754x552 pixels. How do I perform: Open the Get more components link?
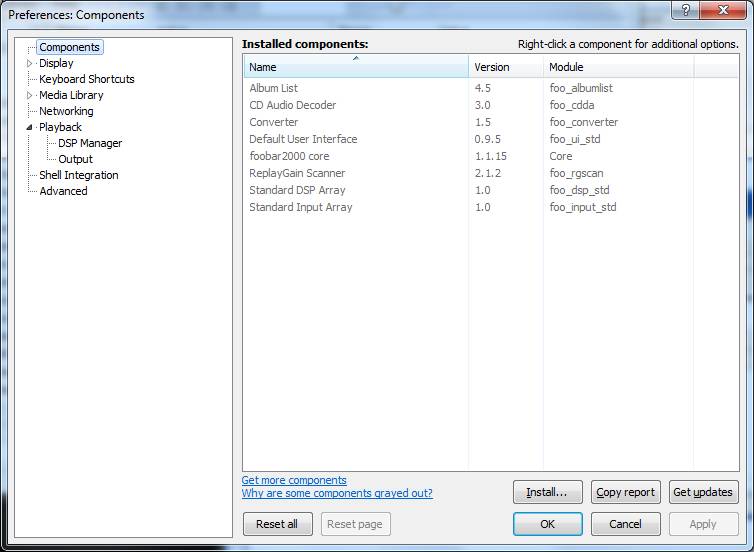[x=294, y=480]
